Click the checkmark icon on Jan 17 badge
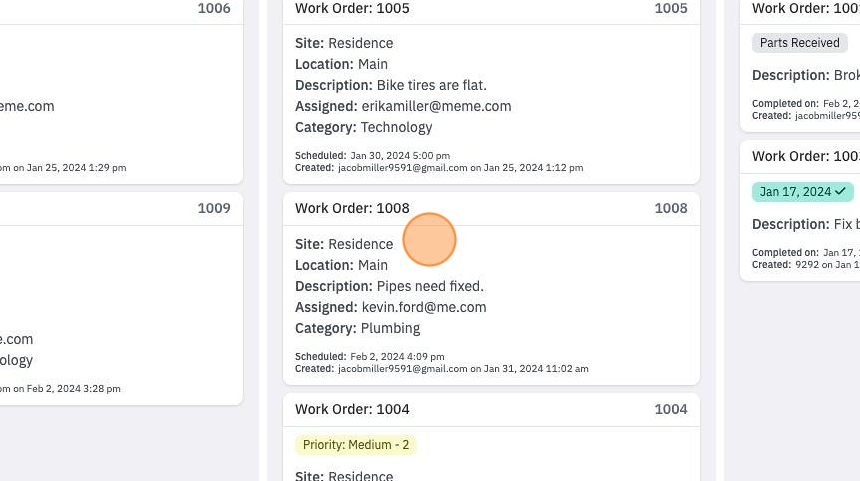Viewport: 860px width, 481px height. pyautogui.click(x=840, y=191)
